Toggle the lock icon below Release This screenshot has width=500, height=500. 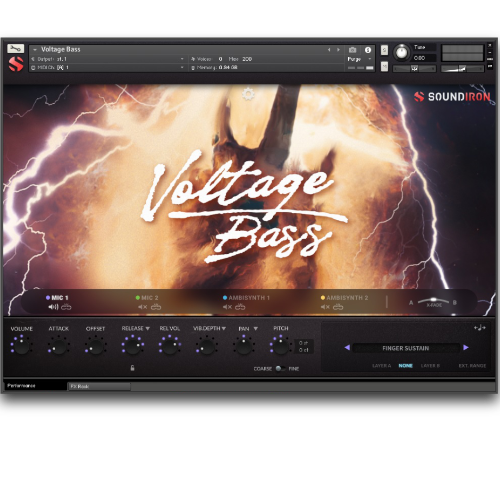coord(132,368)
